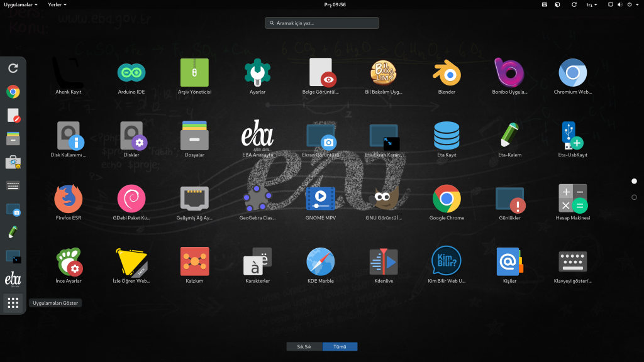Open the Kalzium application

tap(194, 266)
